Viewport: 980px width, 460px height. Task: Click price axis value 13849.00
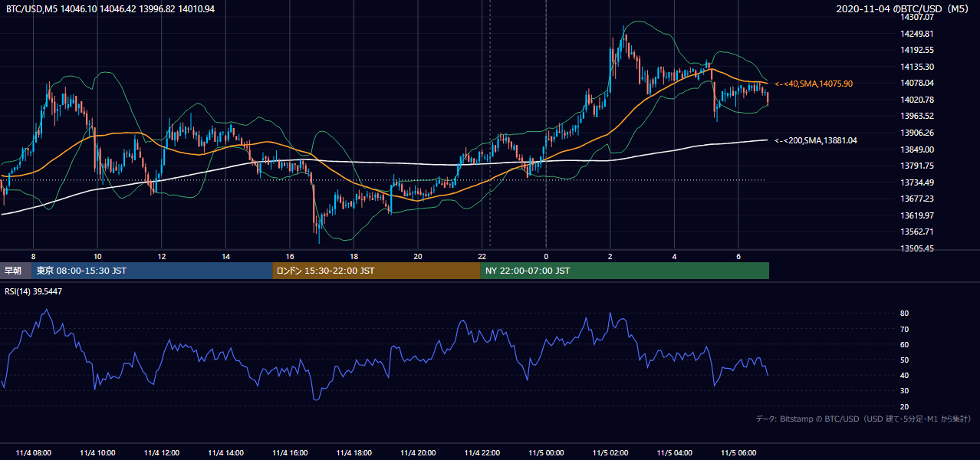[x=916, y=149]
